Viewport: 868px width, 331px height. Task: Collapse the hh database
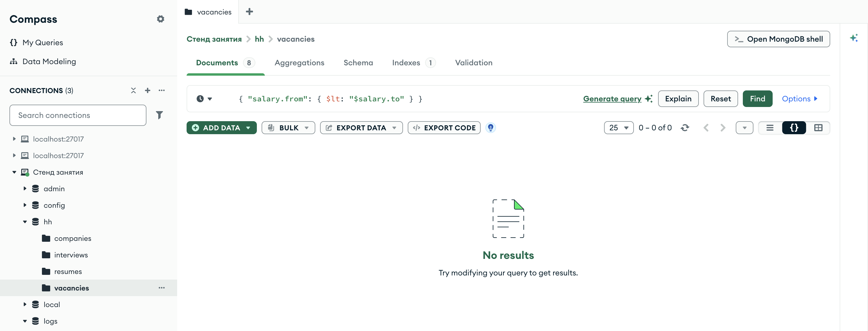(25, 222)
